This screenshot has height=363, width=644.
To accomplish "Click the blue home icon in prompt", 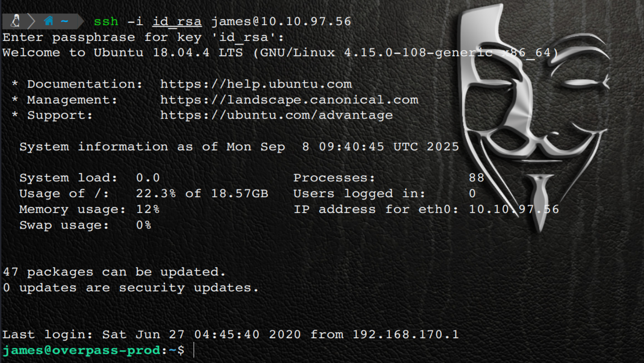I will 49,21.
